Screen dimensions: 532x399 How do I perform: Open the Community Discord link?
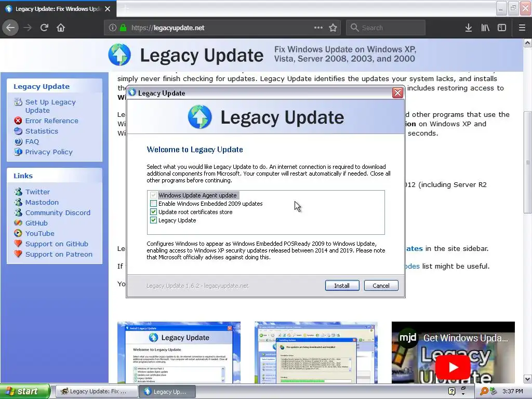pos(58,212)
